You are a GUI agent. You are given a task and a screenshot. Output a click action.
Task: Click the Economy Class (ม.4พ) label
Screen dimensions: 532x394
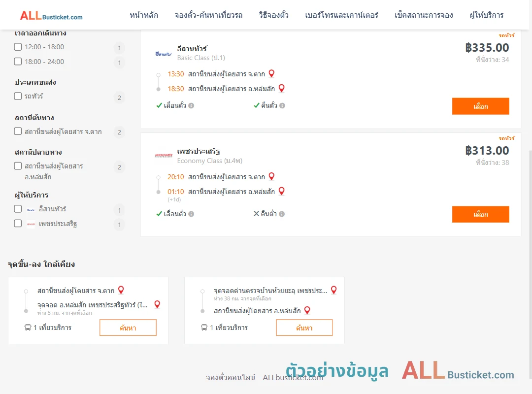click(210, 161)
